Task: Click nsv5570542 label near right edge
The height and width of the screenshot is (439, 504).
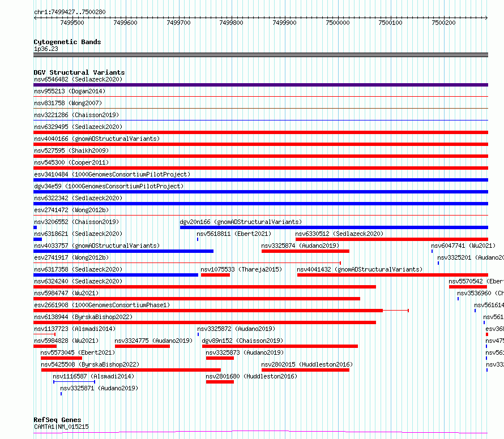Action: [476, 281]
